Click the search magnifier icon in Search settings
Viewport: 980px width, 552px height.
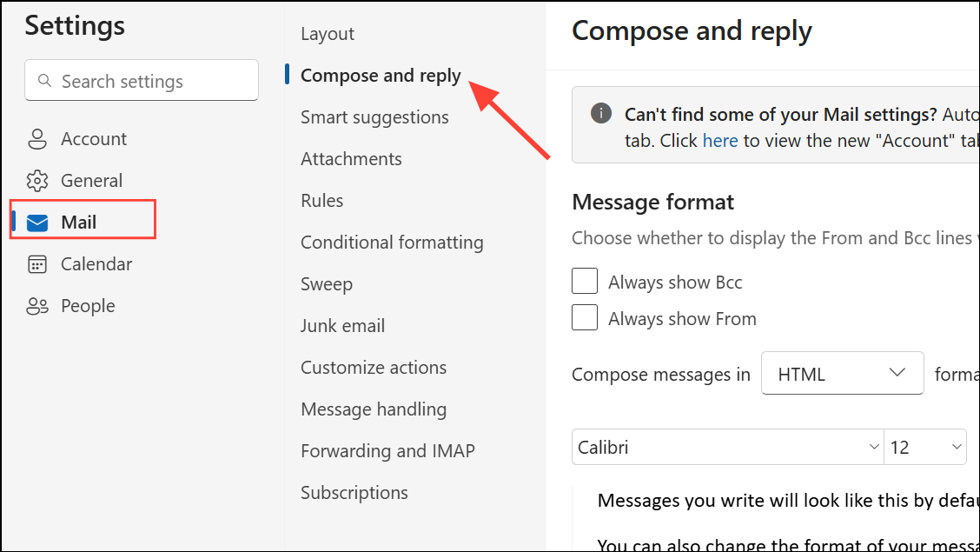[44, 80]
